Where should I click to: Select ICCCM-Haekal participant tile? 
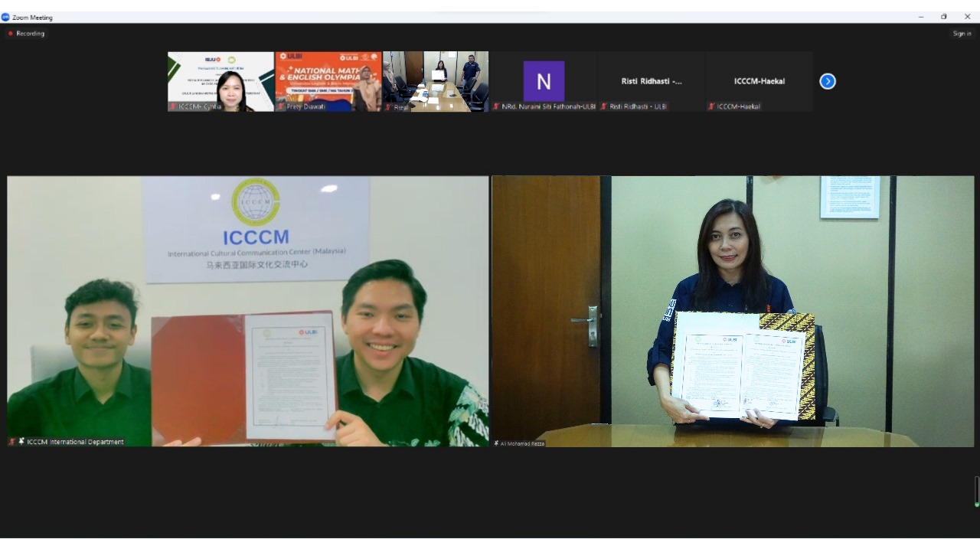click(x=759, y=82)
